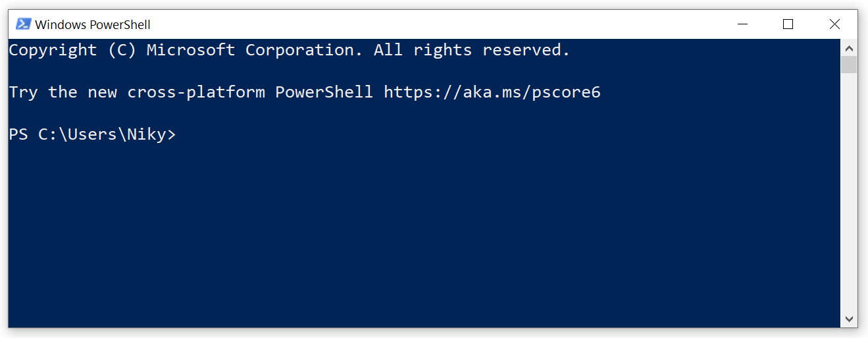Place the cursor right after the prompt's > symbol
This screenshot has width=868, height=338.
pyautogui.click(x=179, y=134)
